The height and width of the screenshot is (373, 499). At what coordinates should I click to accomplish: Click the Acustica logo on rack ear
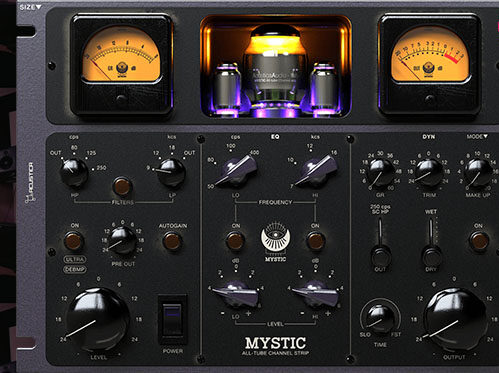coord(30,183)
